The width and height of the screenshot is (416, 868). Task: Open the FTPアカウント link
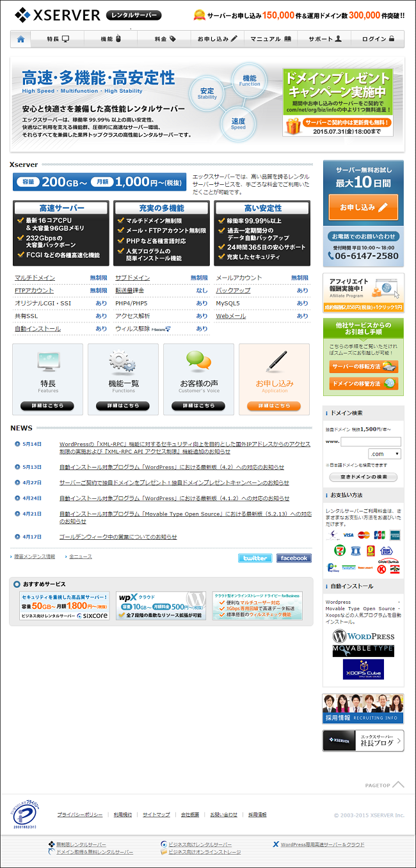pos(34,290)
